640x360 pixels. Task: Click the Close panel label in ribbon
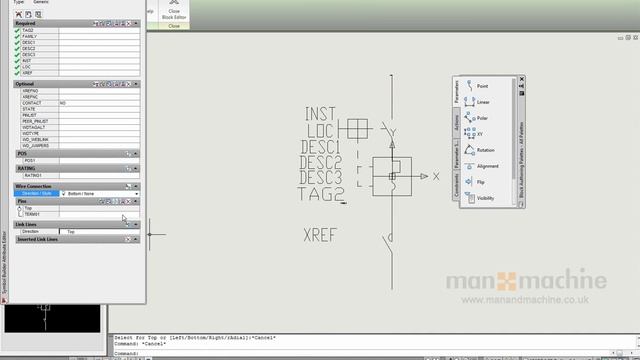pyautogui.click(x=174, y=26)
